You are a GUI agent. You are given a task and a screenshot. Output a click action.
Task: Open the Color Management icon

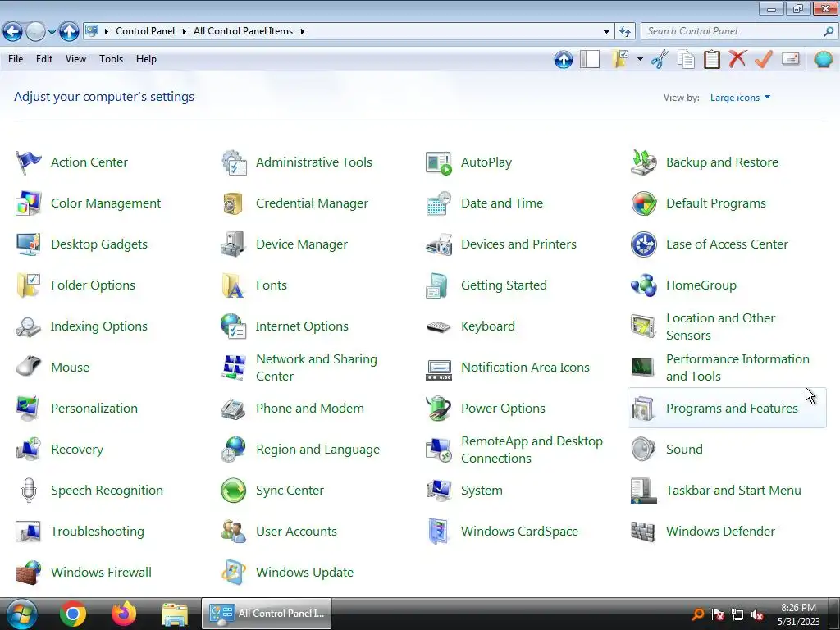(29, 203)
